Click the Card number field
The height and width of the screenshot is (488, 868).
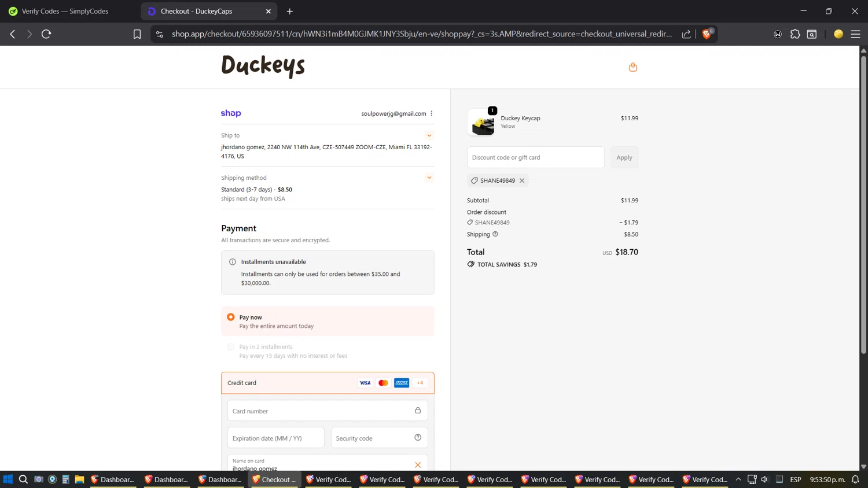click(328, 411)
